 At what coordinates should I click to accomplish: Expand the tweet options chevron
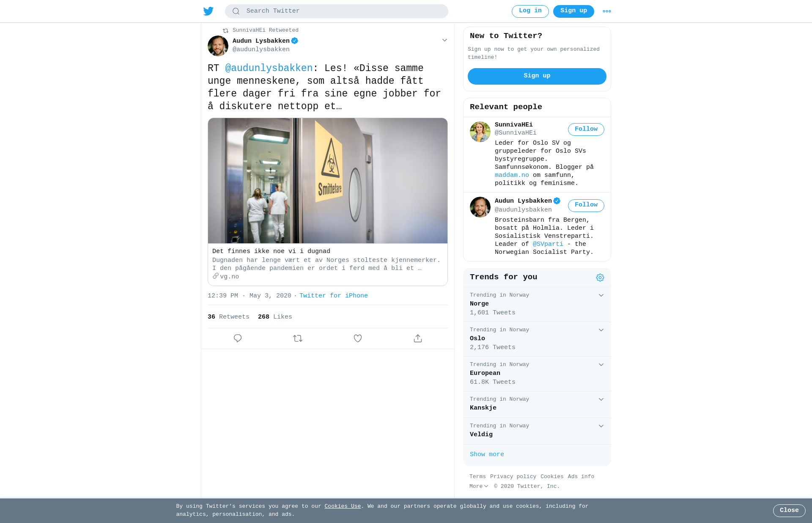444,40
